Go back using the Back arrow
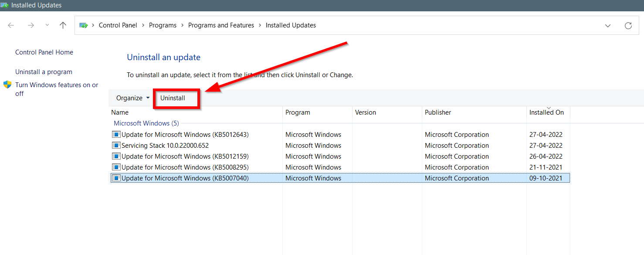The width and height of the screenshot is (644, 255). click(11, 25)
